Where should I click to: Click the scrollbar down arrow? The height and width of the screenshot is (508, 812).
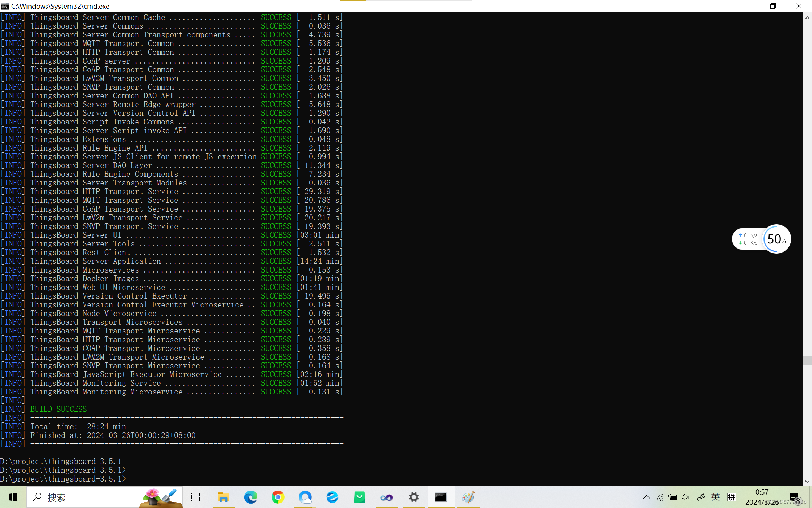click(x=807, y=482)
